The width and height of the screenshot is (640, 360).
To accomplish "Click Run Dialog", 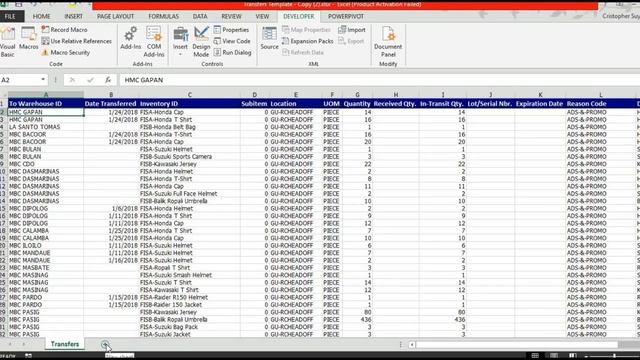I will point(232,53).
